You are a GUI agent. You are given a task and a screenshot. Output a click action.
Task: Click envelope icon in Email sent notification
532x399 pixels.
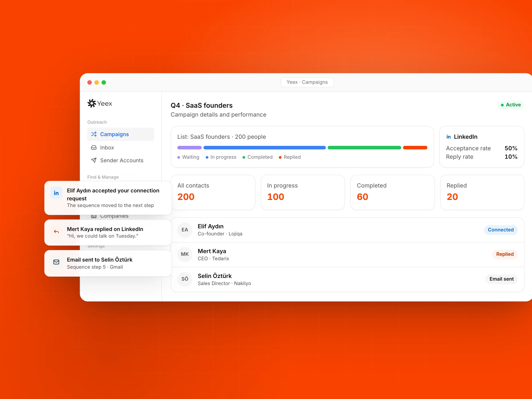(x=56, y=262)
